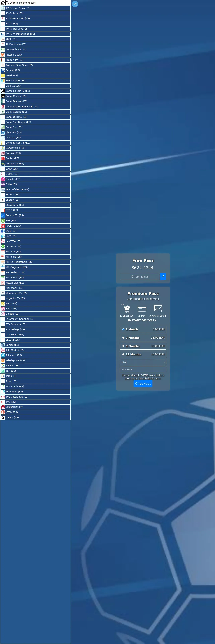Click the Check Email envelope icon
Viewport: 215px width, 644px height.
coord(158,308)
